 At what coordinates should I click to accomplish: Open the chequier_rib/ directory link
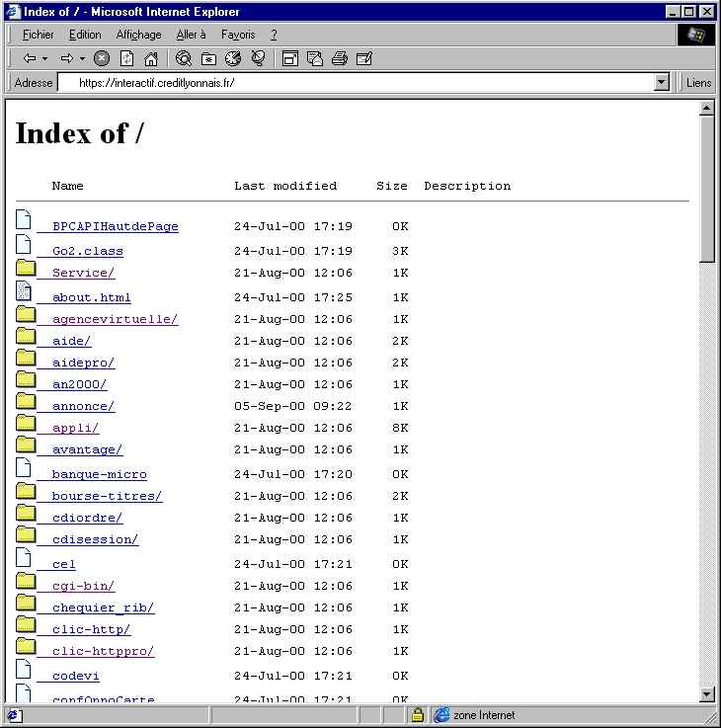(x=103, y=608)
